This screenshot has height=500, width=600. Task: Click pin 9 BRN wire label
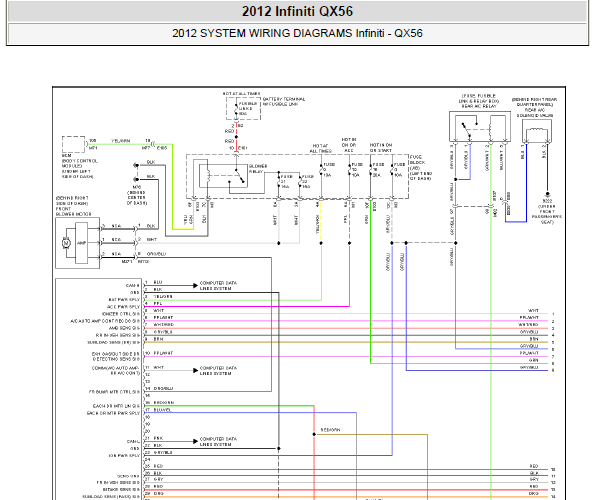pyautogui.click(x=158, y=339)
